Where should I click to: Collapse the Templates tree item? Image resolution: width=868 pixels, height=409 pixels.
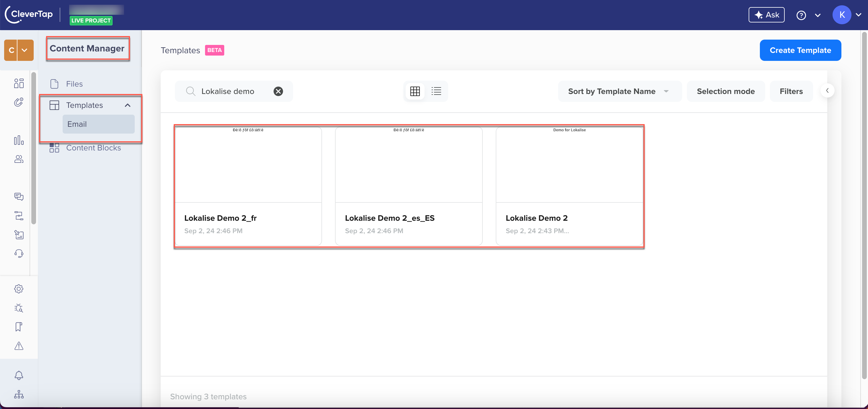(x=127, y=105)
